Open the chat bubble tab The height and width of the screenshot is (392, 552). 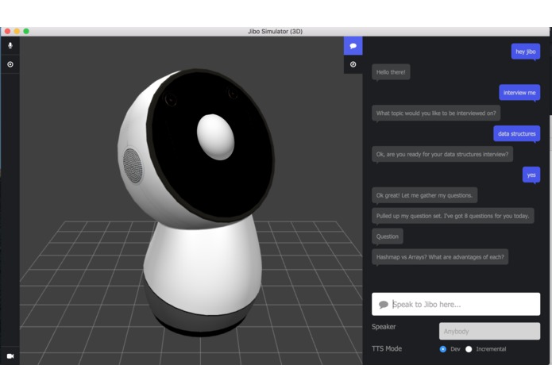353,46
